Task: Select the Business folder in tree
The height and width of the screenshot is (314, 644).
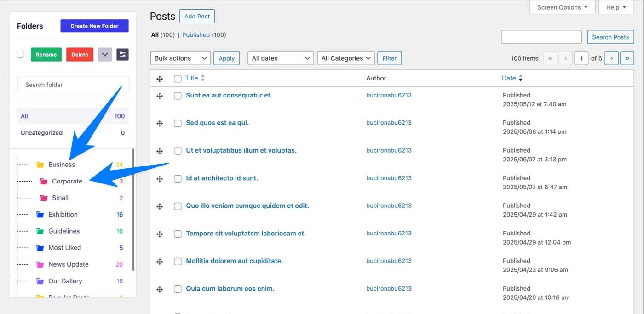Action: 62,165
